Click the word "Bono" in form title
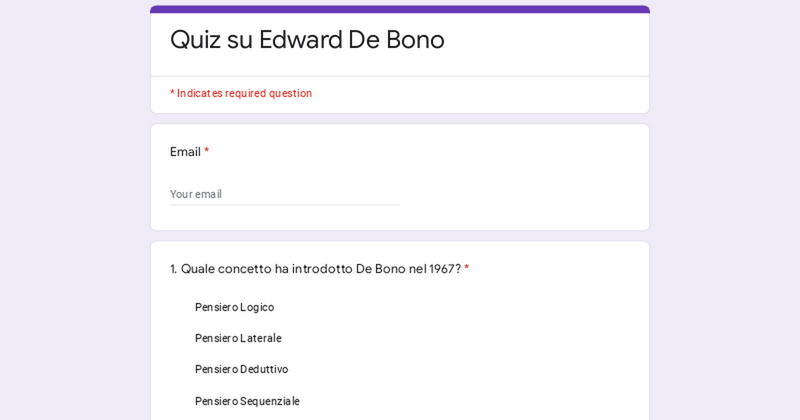800x420 pixels. coord(415,40)
